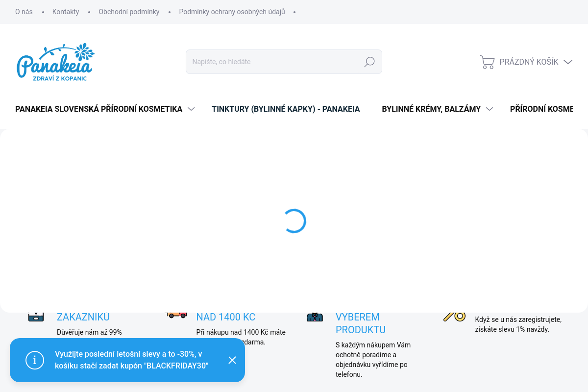Open TINKTURY (BYLINNÉ KAPKY) menu item
588x392 pixels.
click(x=286, y=109)
